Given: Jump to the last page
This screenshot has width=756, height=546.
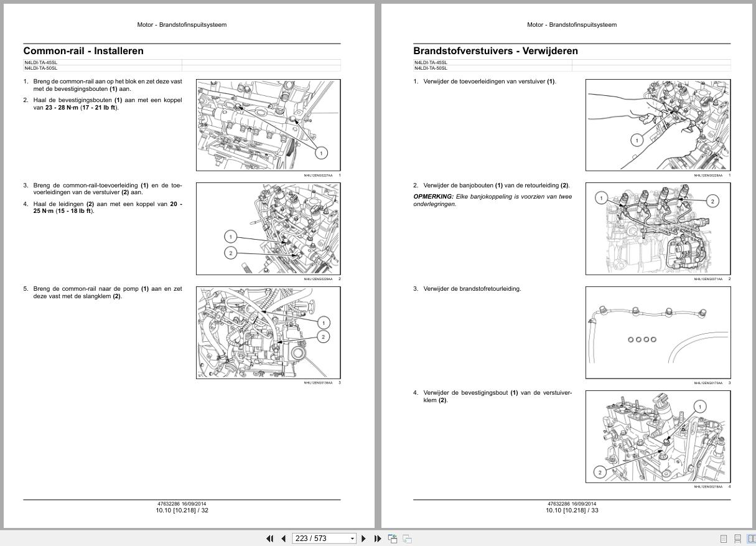Looking at the screenshot, I should pyautogui.click(x=377, y=538).
